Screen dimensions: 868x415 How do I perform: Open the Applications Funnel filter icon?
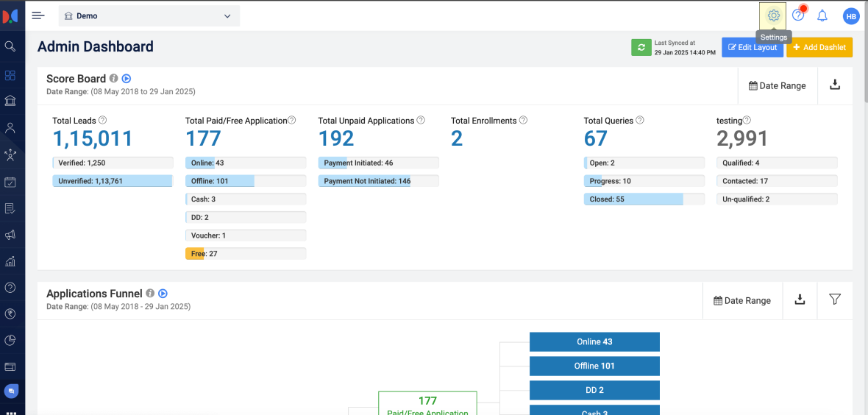(835, 299)
